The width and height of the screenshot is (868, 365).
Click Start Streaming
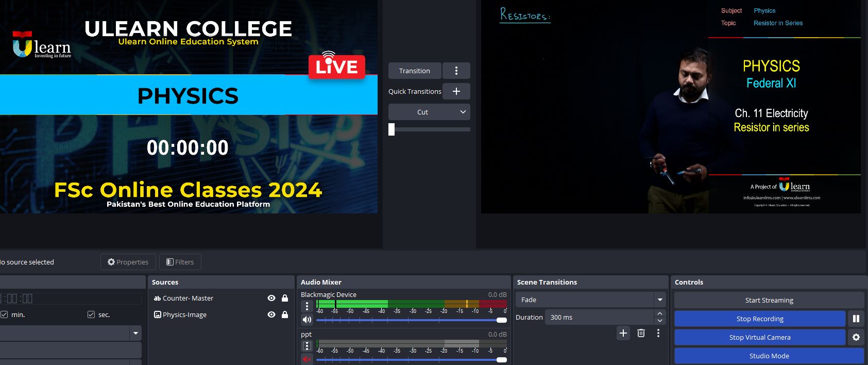(x=769, y=300)
